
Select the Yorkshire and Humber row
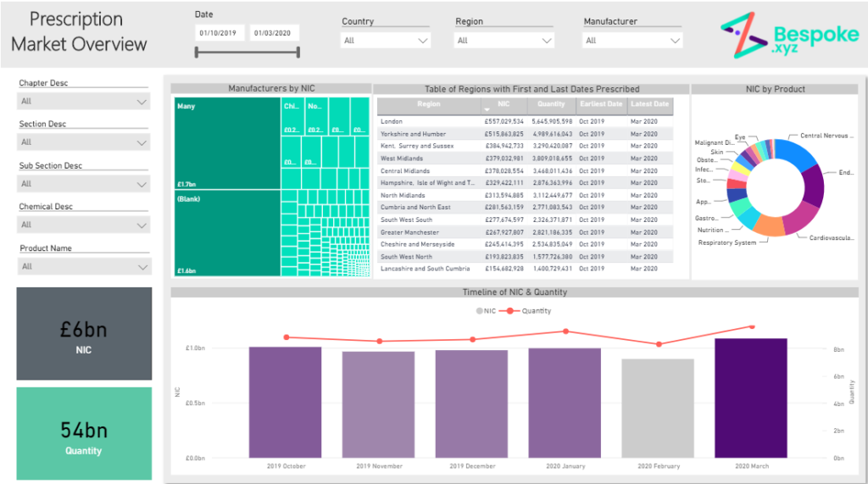pyautogui.click(x=526, y=134)
